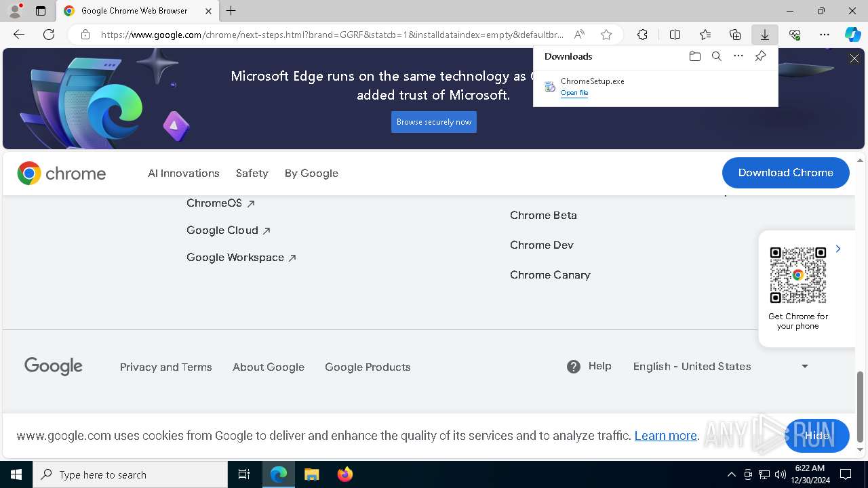The image size is (868, 488).
Task: Click the Chrome phone QR code
Action: tap(798, 275)
